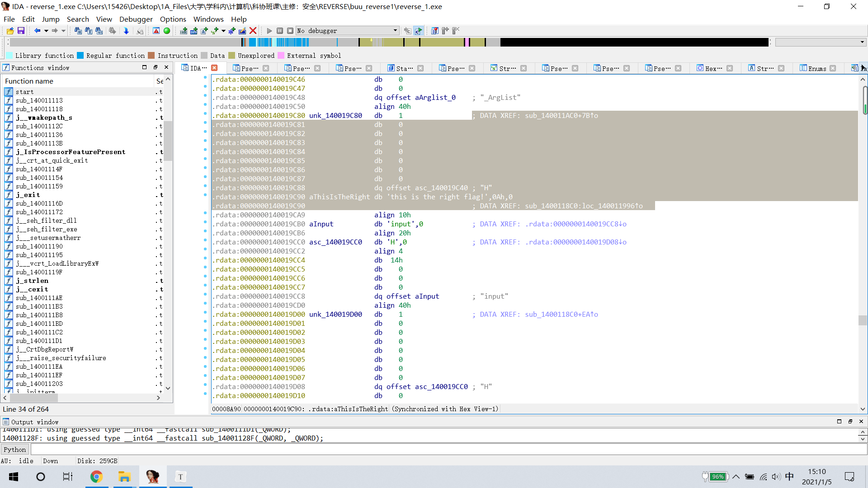Click the blue down arrow icon
This screenshot has width=868, height=488.
click(126, 31)
